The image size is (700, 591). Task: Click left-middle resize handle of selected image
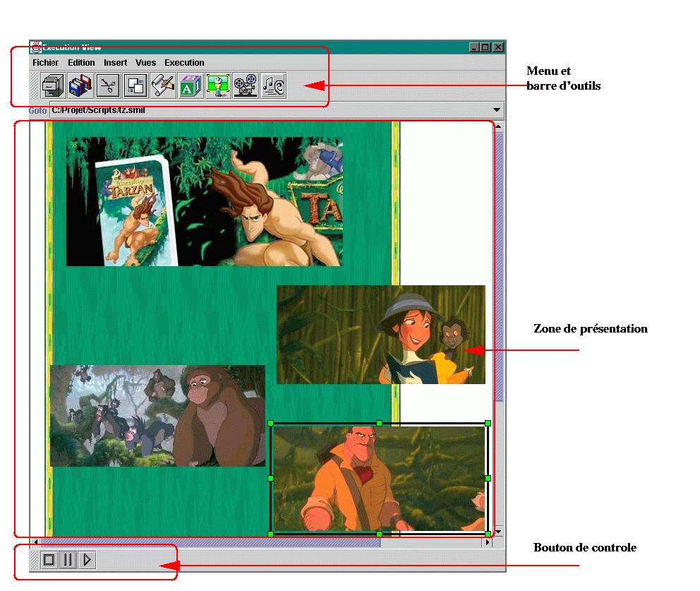pos(270,479)
